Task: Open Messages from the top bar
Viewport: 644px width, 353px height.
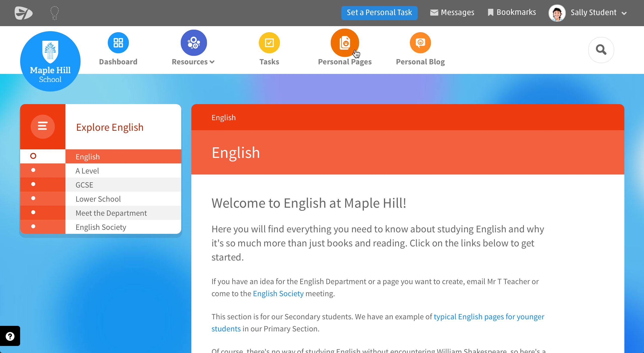Action: [x=452, y=13]
